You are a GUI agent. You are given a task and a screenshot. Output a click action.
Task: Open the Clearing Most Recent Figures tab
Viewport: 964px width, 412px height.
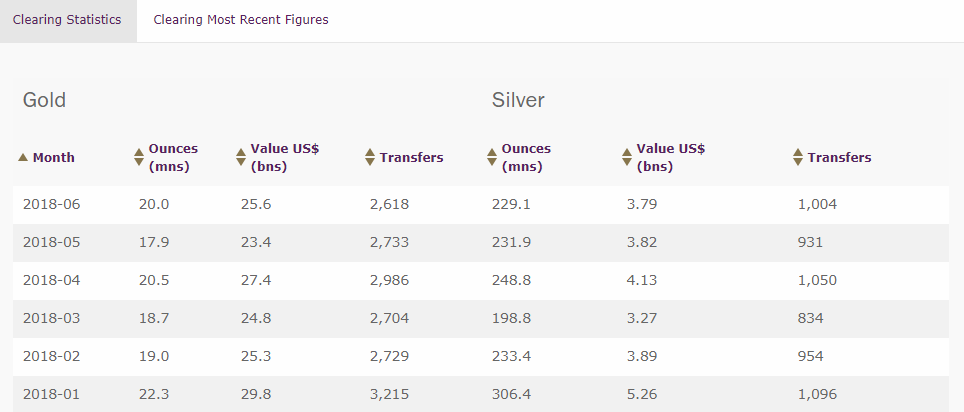pyautogui.click(x=241, y=20)
